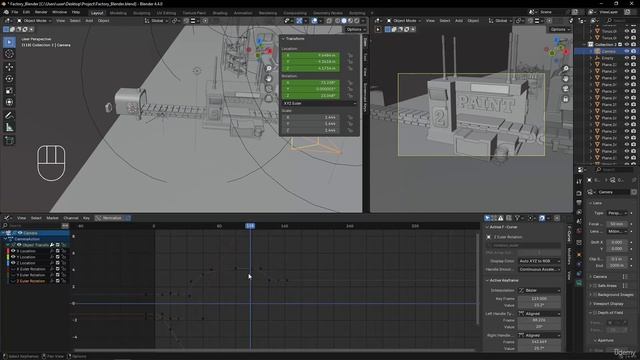This screenshot has height=360, width=640.
Task: Toggle Normalize button in Graph Editor
Action: 109,218
